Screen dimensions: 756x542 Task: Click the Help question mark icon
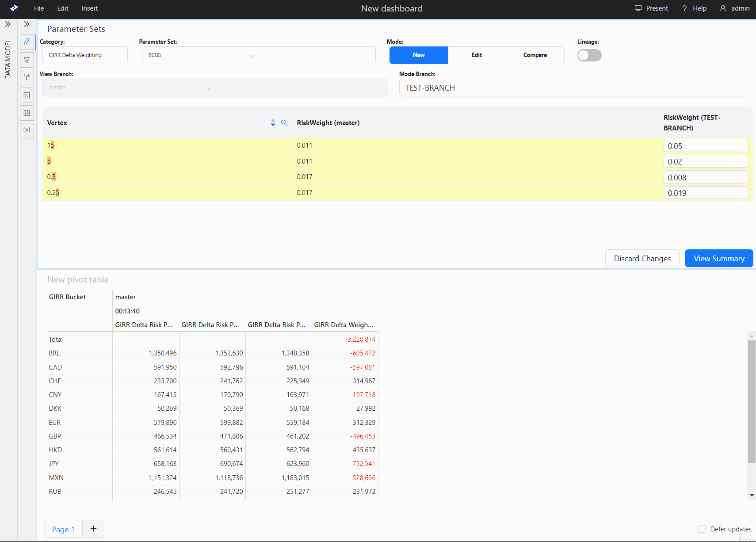coord(684,8)
